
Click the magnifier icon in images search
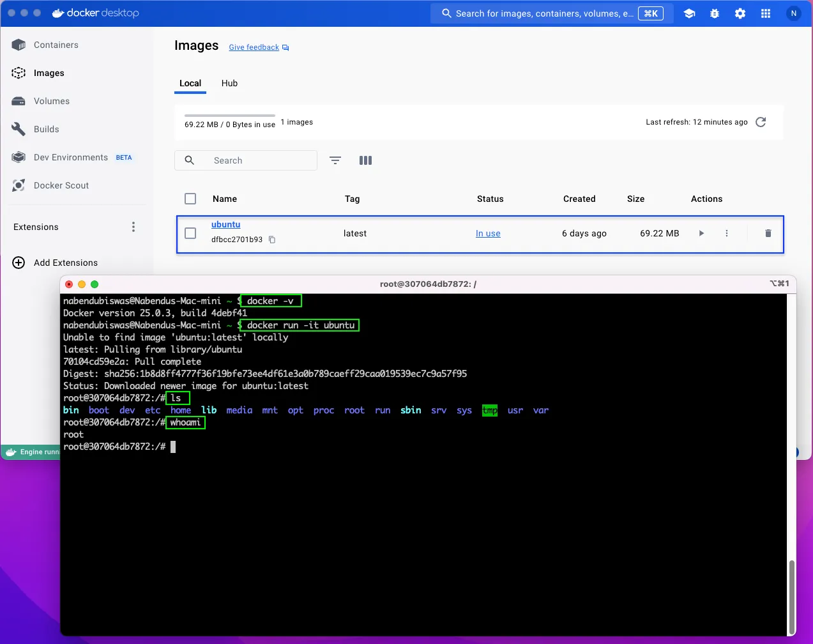190,160
